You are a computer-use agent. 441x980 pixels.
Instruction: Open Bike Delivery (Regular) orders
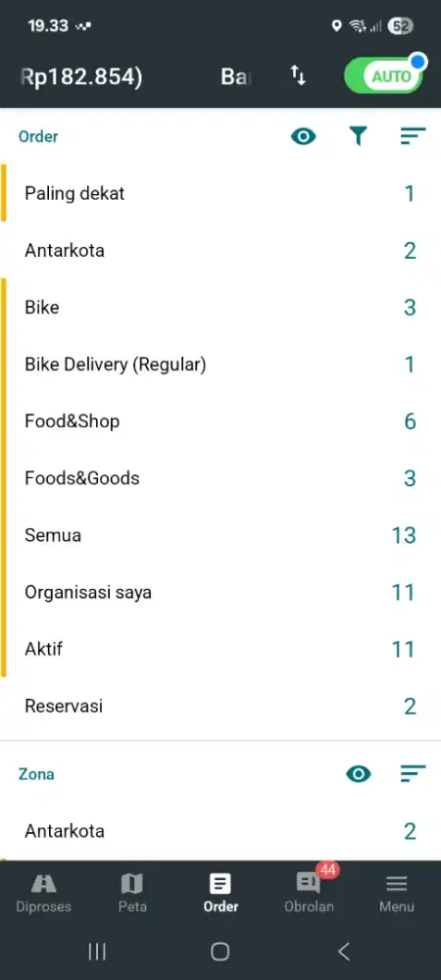tap(220, 365)
